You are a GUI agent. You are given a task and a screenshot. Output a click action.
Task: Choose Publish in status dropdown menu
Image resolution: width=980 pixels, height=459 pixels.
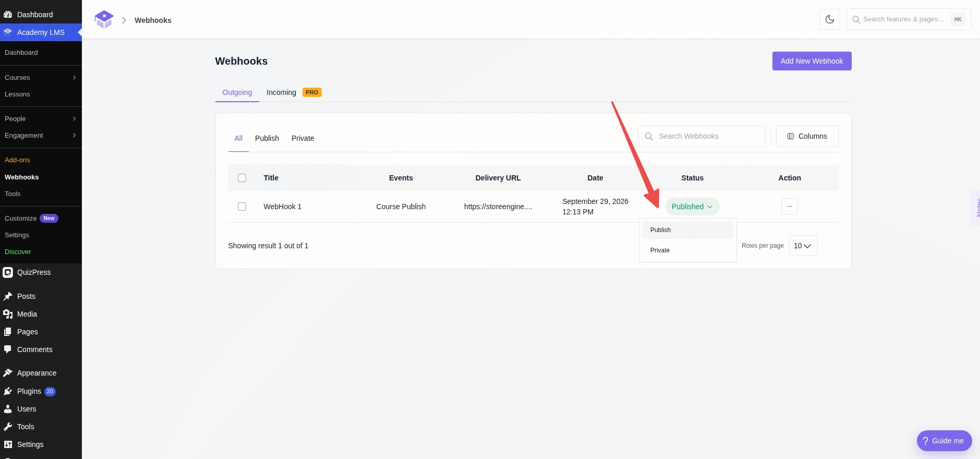[688, 230]
